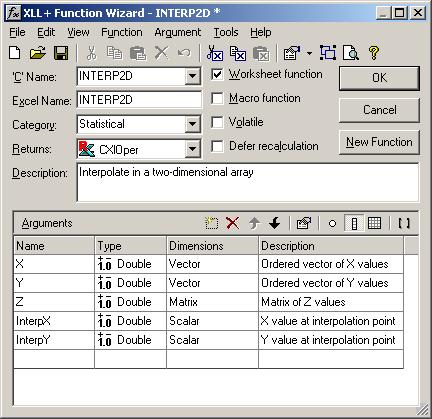Screen dimensions: 432x419
Task: Click 'X value at interpolation point' cell
Action: [x=331, y=321]
